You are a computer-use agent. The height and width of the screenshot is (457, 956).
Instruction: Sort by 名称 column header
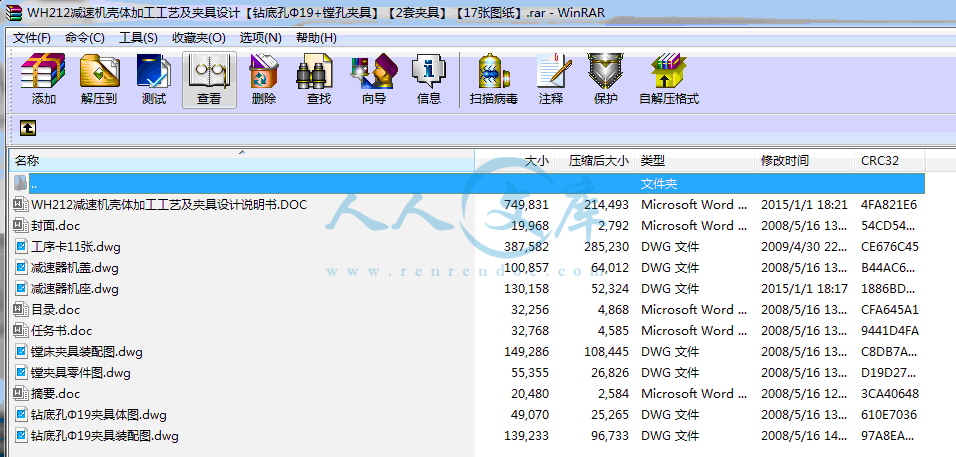pos(243,161)
